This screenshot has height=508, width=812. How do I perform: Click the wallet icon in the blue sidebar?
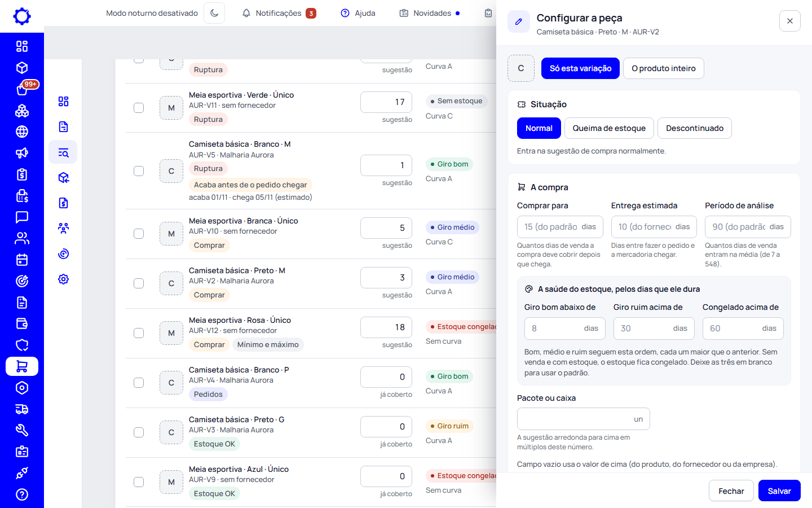[x=22, y=323]
